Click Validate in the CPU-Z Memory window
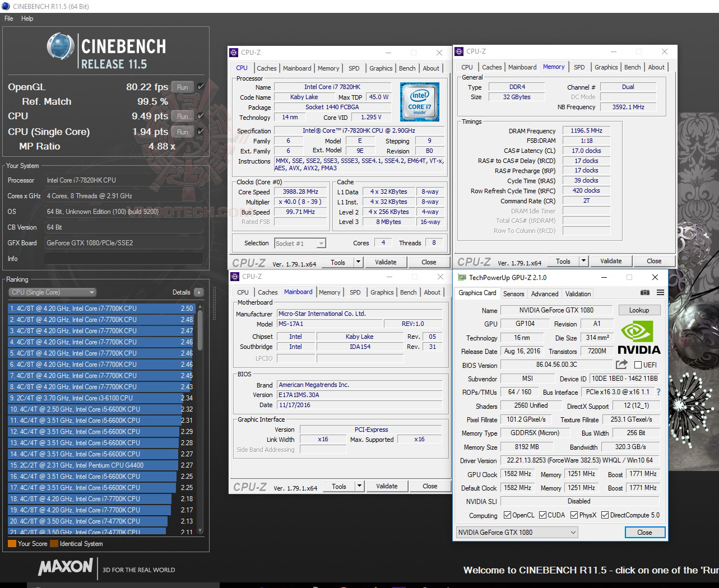 tap(611, 261)
